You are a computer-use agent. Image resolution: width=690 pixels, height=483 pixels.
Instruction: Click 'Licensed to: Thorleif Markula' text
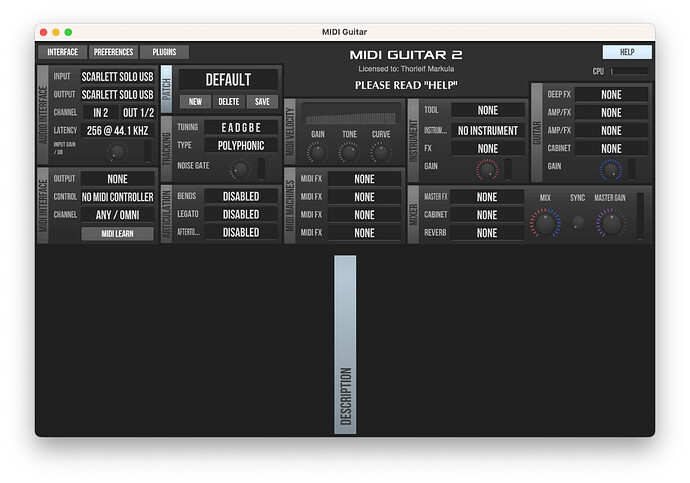406,69
